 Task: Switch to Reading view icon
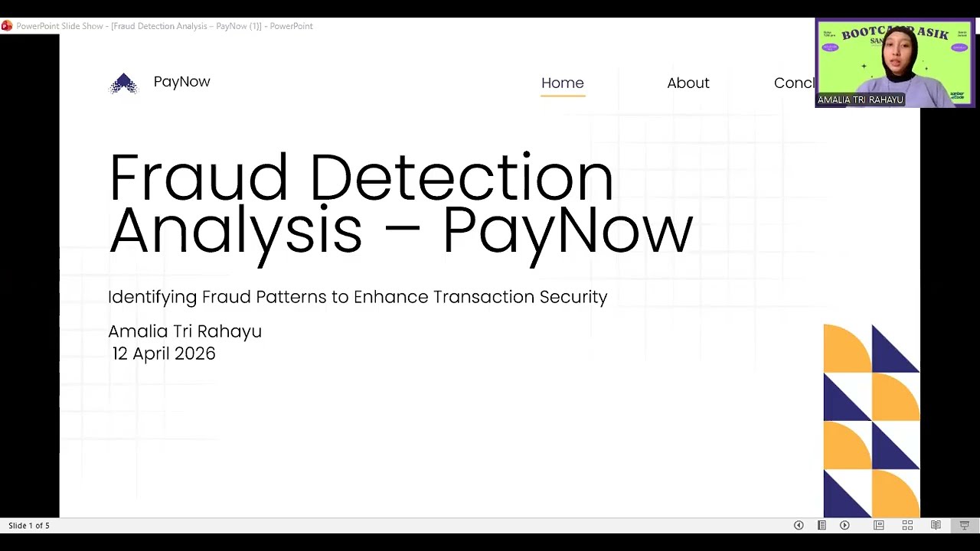936,525
